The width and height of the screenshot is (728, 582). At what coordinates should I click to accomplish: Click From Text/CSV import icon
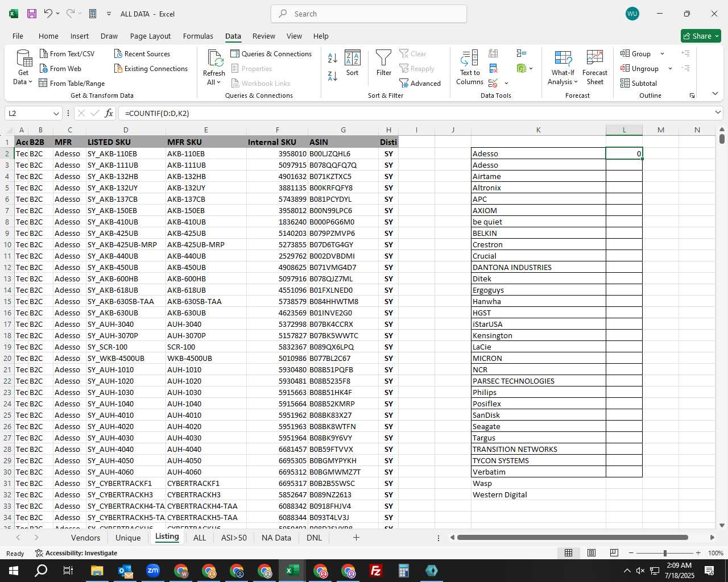point(44,53)
